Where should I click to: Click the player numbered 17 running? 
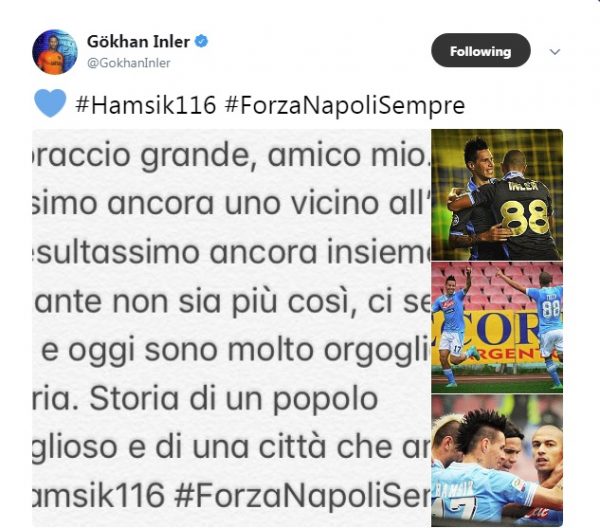(x=452, y=326)
